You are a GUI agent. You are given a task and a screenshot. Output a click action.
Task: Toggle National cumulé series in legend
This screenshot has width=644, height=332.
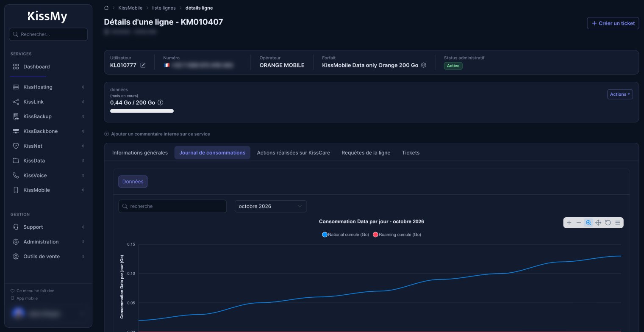pyautogui.click(x=346, y=235)
